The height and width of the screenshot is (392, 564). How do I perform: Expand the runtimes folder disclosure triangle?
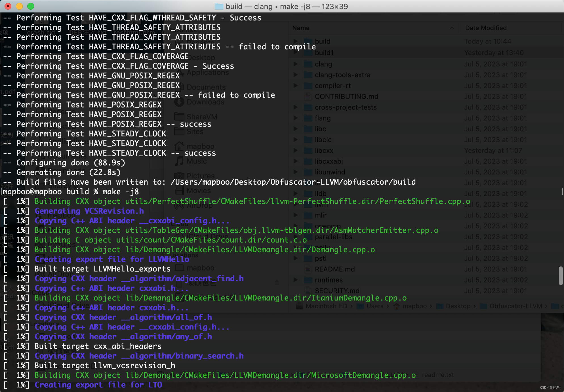296,280
